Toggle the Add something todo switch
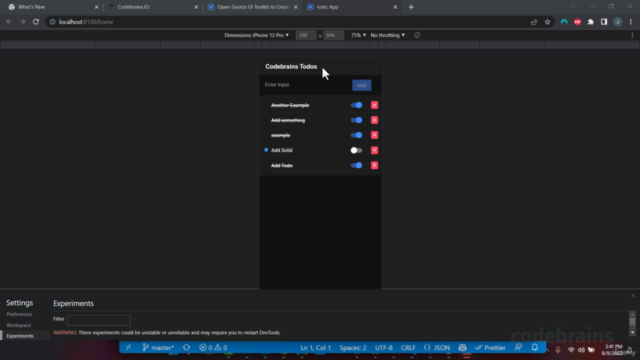The height and width of the screenshot is (360, 640). (356, 120)
